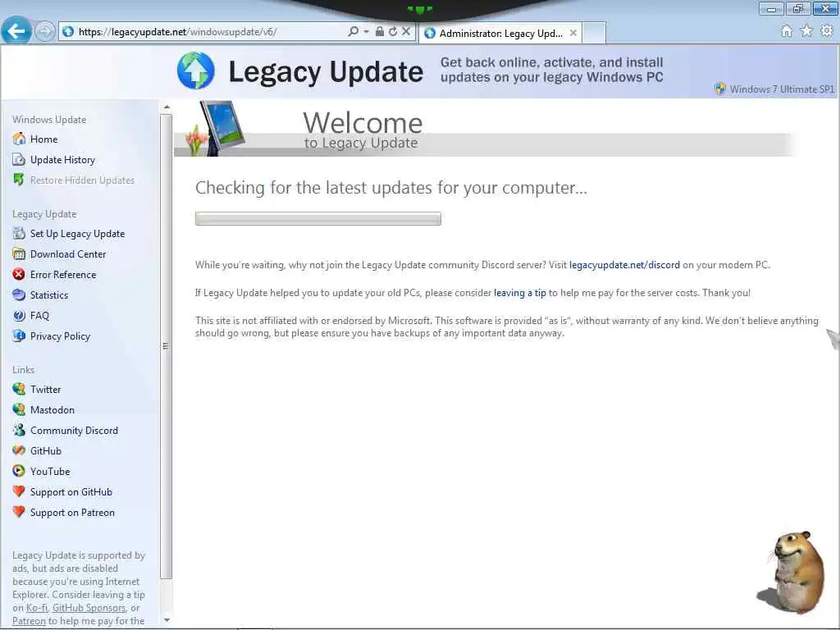
Task: Open the Support on GitHub link
Action: pos(71,492)
